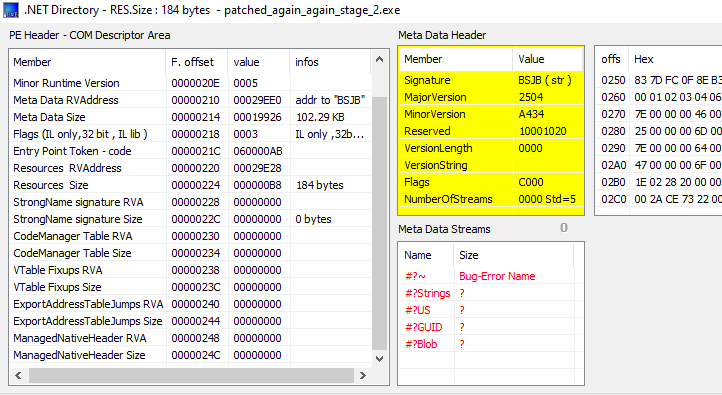
Task: Select the 'VersionString' row
Action: click(491, 165)
